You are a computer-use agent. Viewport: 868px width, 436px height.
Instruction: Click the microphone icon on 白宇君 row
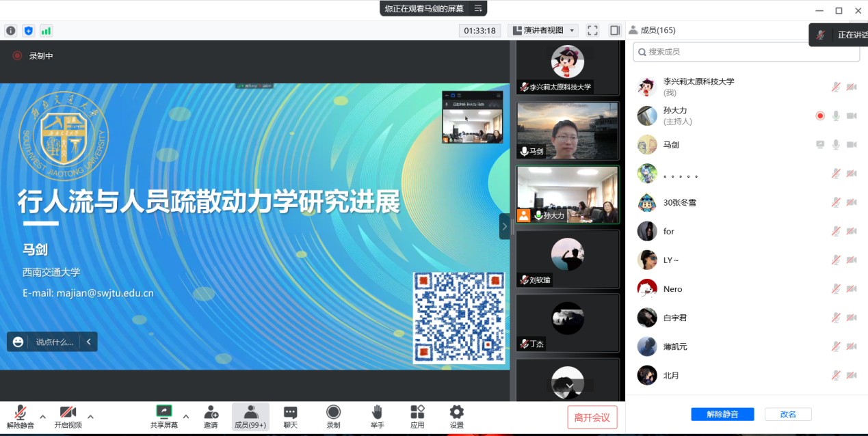836,317
